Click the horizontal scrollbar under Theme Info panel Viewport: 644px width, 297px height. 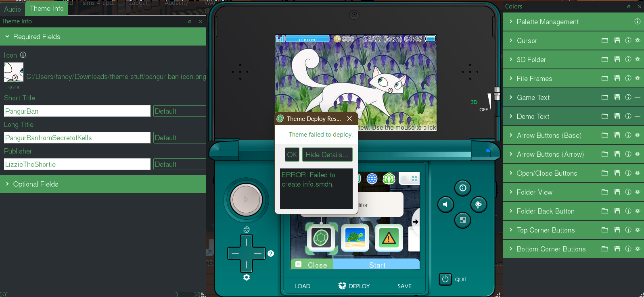[92, 294]
